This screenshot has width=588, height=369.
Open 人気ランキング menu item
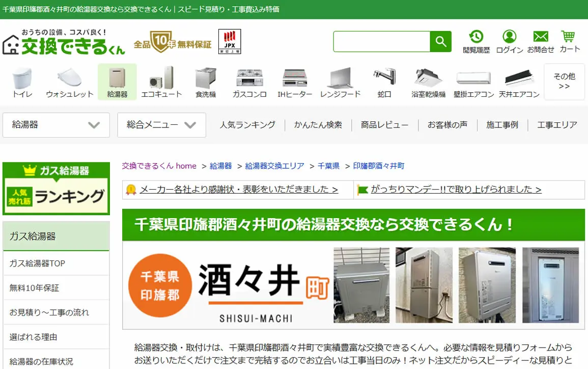247,125
